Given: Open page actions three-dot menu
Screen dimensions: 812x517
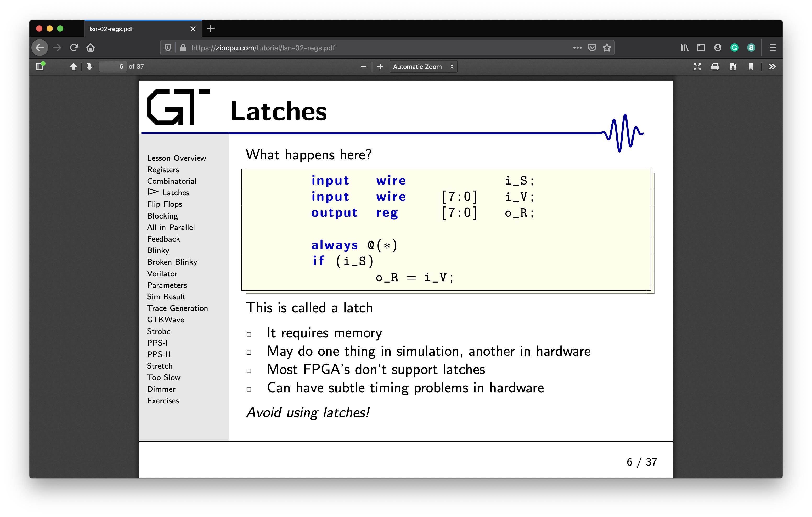Looking at the screenshot, I should click(577, 48).
